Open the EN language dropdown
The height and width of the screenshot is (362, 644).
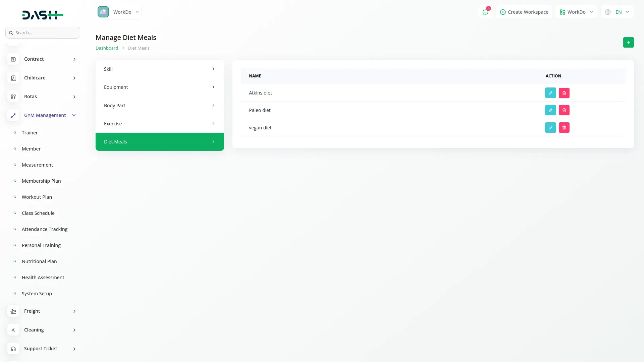[x=617, y=12]
